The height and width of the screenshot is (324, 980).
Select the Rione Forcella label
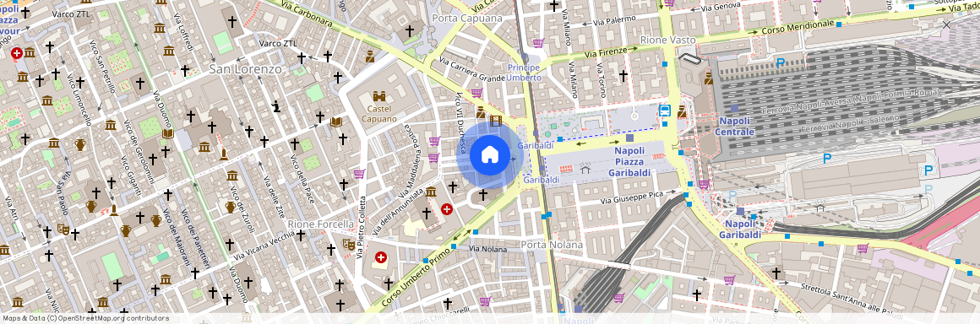(x=321, y=224)
